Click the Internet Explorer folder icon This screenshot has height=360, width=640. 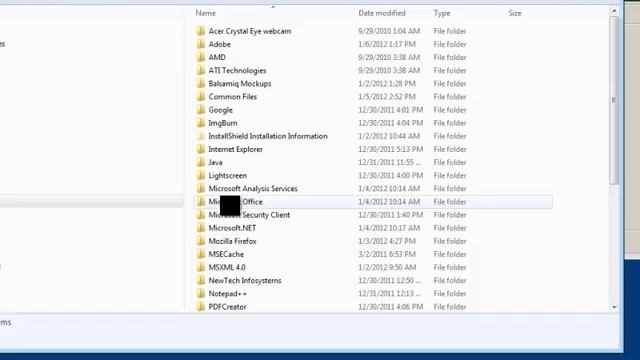click(x=200, y=149)
